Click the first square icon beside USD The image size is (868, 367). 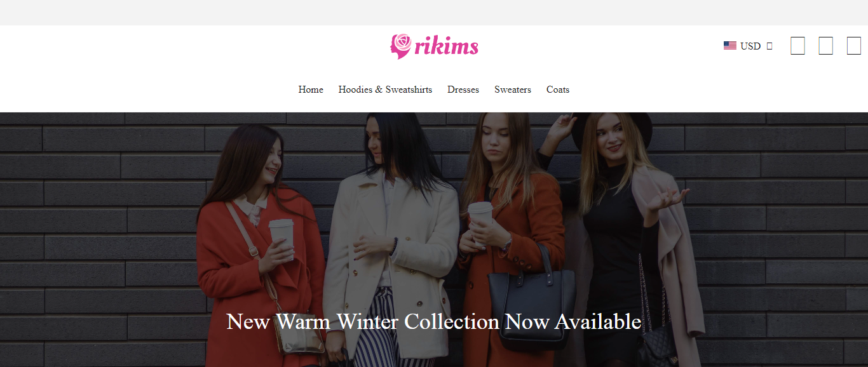point(797,46)
